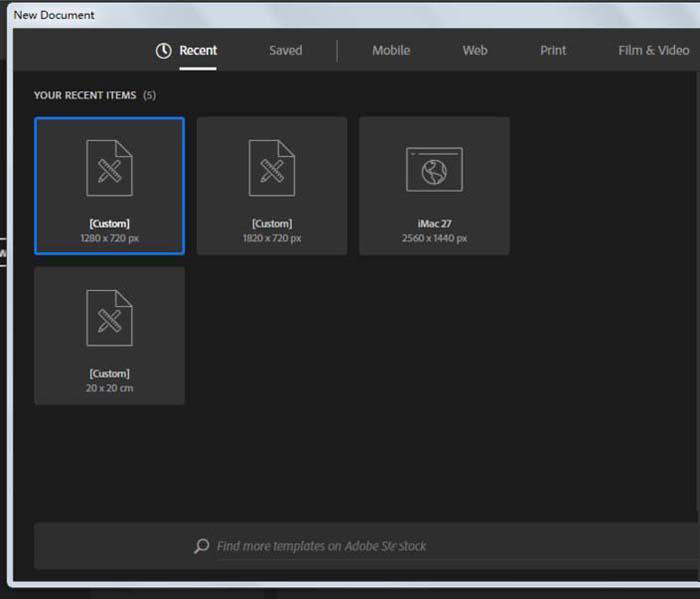Click the document icon on the 20 x 20 cm preset

(x=109, y=318)
